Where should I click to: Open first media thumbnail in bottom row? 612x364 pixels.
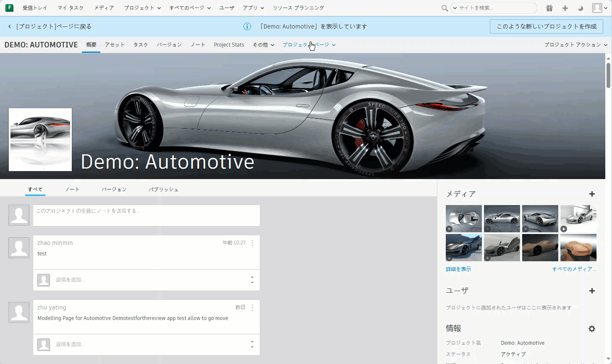click(464, 247)
